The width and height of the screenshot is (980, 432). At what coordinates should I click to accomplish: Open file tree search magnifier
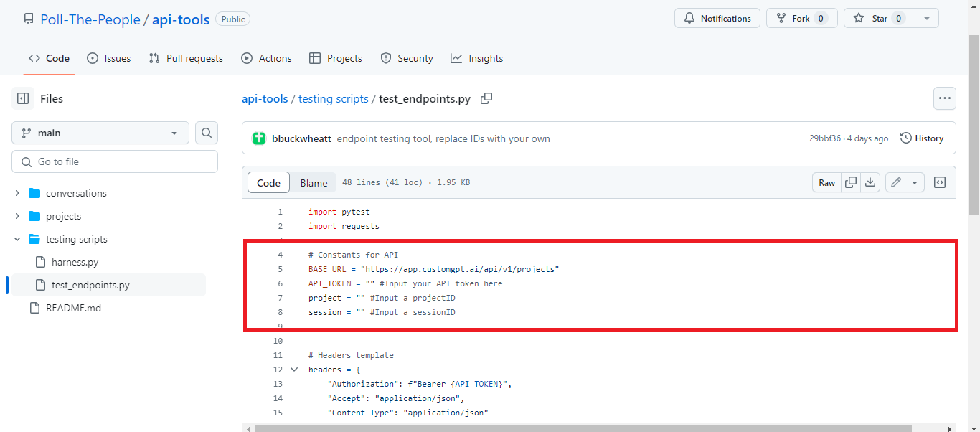[x=206, y=133]
